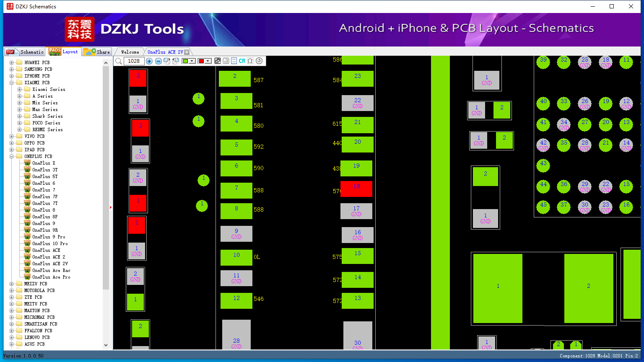
Task: Click the green pad 10 labeled 0L
Action: click(236, 257)
